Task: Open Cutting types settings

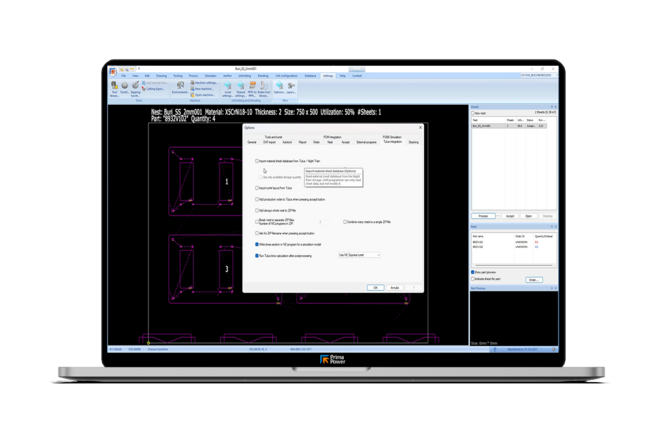Action: pyautogui.click(x=153, y=89)
